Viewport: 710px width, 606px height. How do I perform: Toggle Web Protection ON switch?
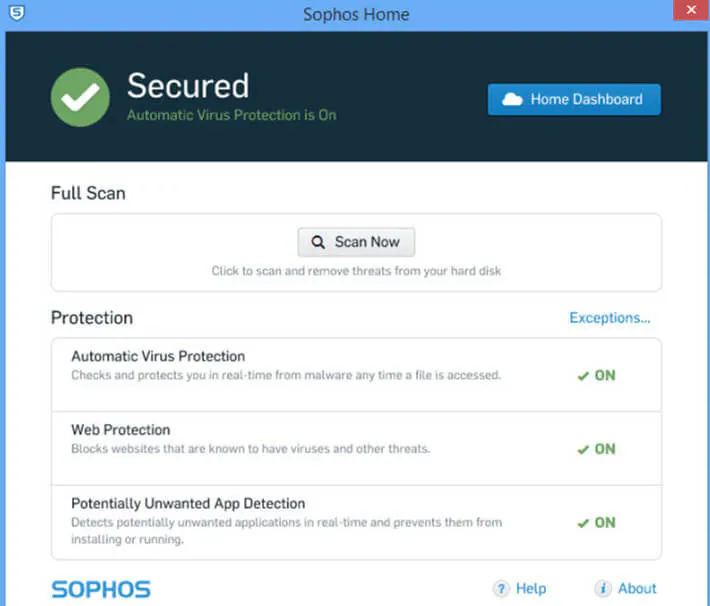[596, 449]
